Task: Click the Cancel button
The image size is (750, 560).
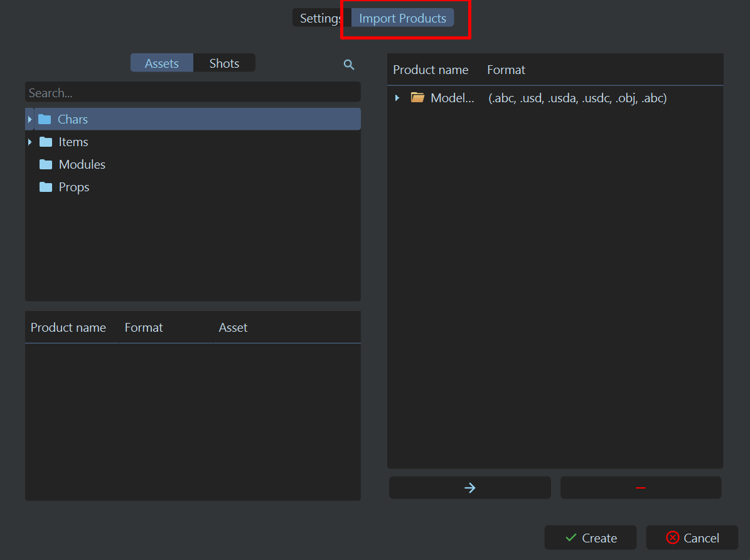Action: click(692, 538)
